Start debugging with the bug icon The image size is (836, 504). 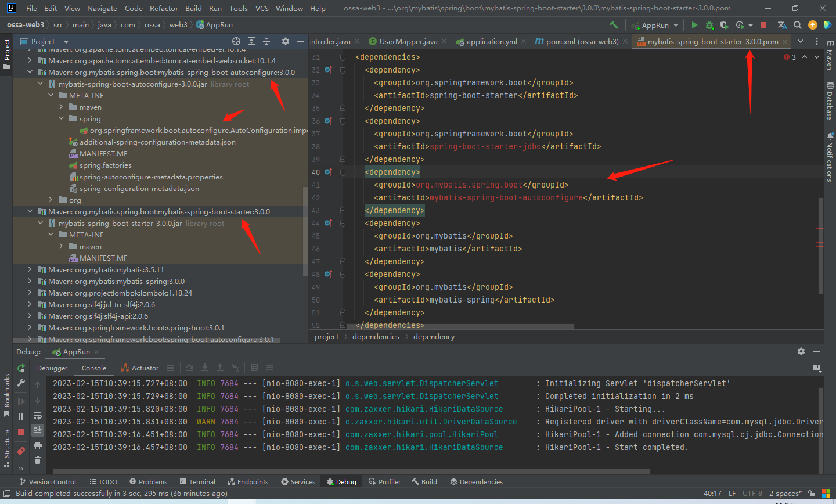tap(709, 25)
